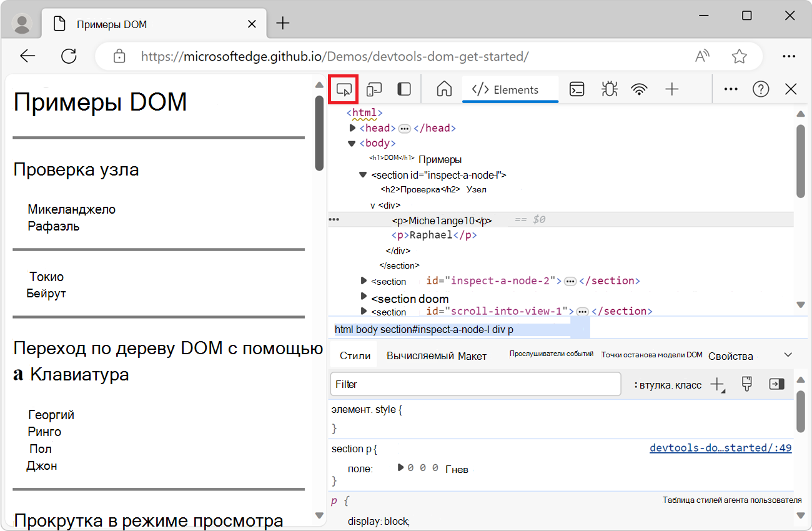
Task: Open the color palette brush icon
Action: point(746,384)
